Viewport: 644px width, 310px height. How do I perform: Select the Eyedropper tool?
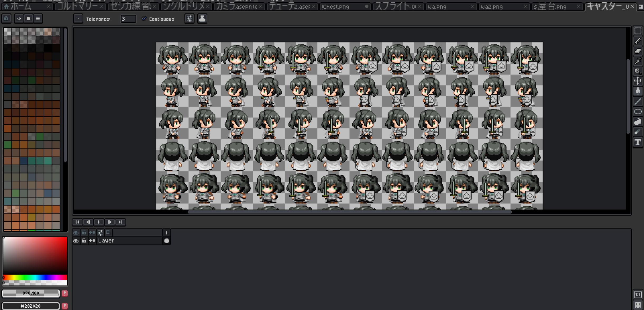tap(638, 61)
